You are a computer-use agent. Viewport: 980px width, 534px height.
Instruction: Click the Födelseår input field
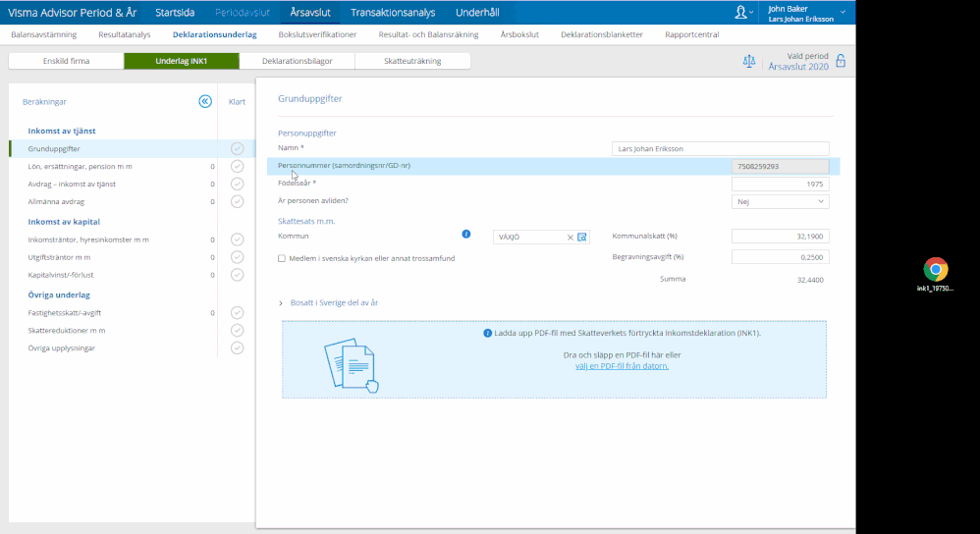pyautogui.click(x=781, y=184)
